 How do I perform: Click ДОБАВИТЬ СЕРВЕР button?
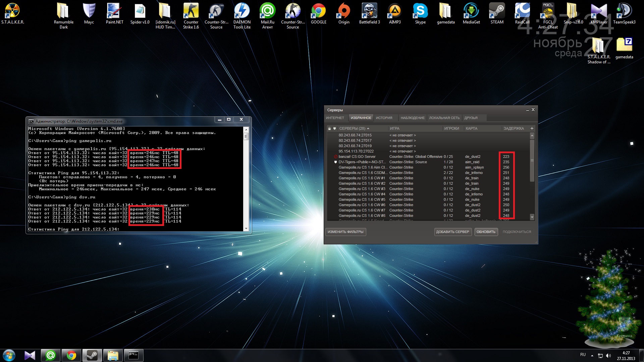coord(452,232)
